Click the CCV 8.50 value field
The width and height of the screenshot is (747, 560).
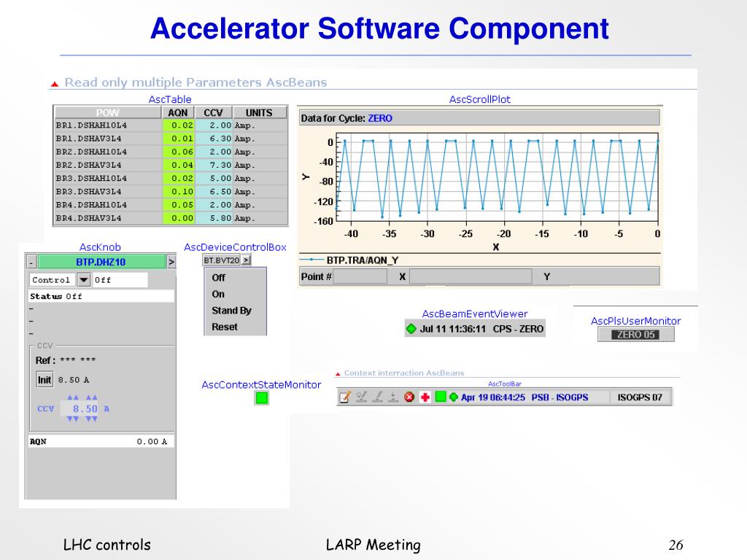(x=82, y=409)
